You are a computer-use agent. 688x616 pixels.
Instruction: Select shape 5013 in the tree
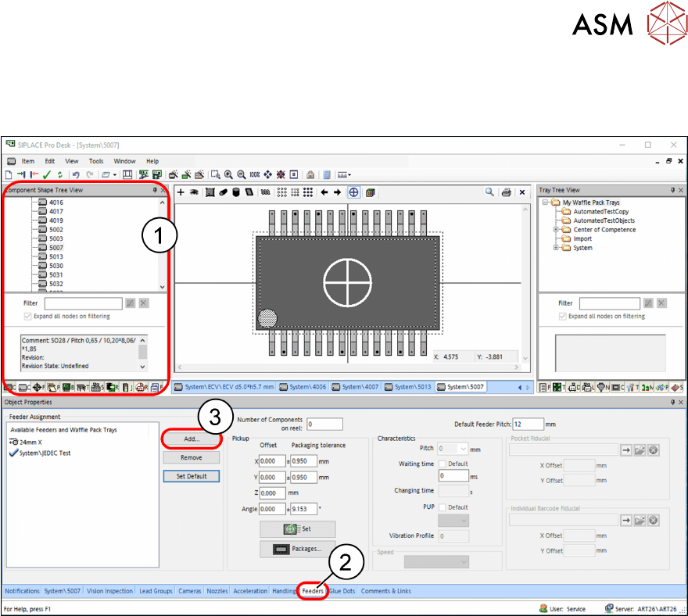coord(56,256)
